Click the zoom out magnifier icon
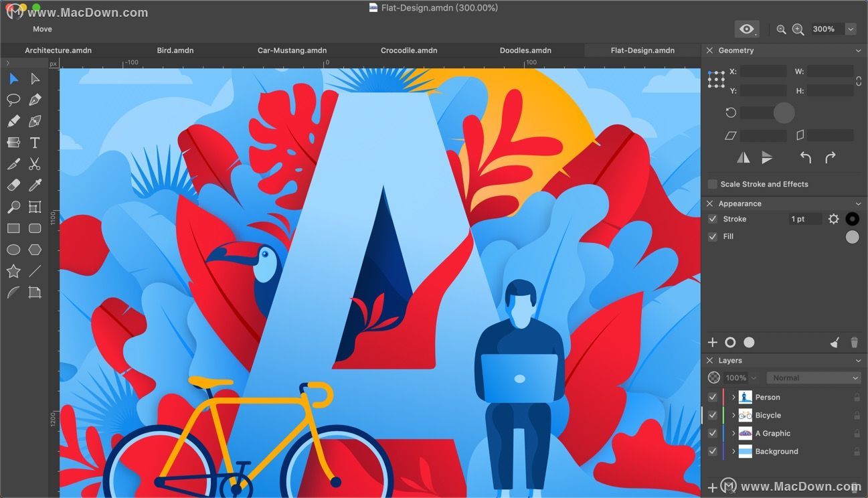This screenshot has height=498, width=868. click(x=781, y=29)
